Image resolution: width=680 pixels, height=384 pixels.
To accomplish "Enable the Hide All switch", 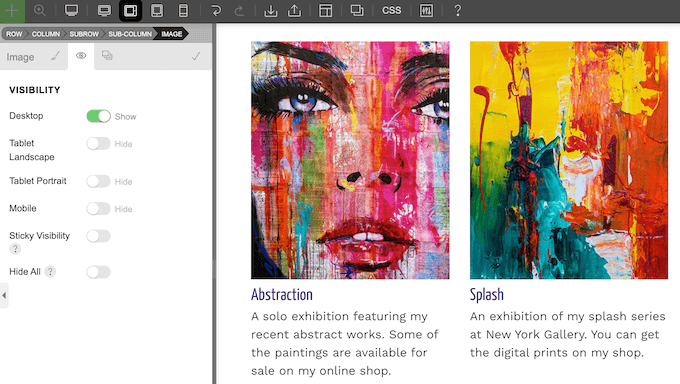I will tap(98, 272).
